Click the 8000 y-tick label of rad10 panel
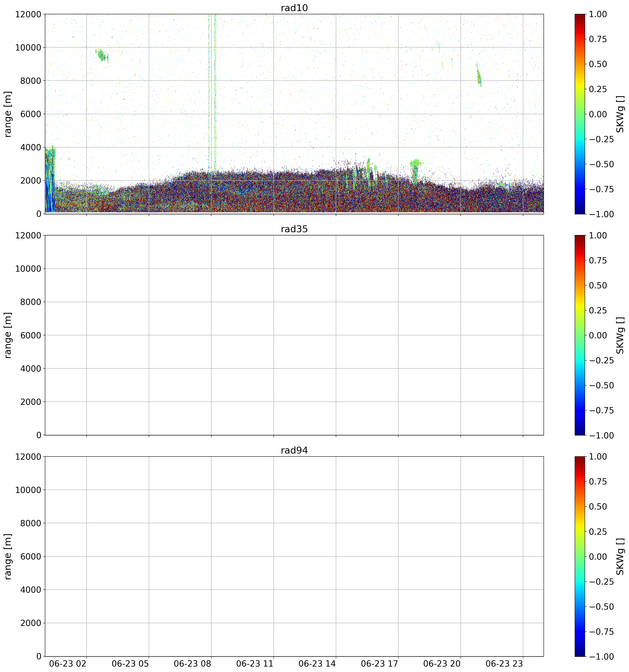Viewport: 629px width, 672px height. 31,81
